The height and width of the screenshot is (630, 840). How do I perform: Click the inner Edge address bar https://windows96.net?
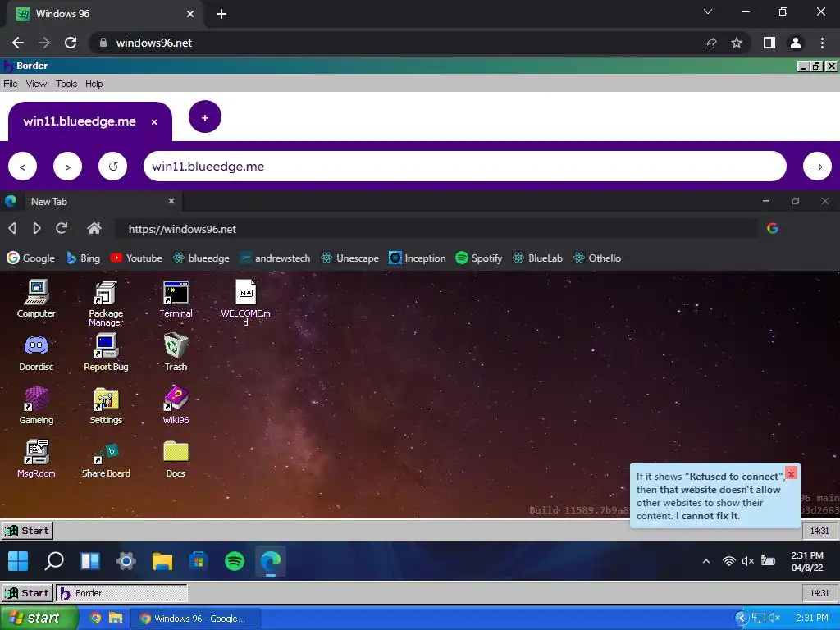436,229
